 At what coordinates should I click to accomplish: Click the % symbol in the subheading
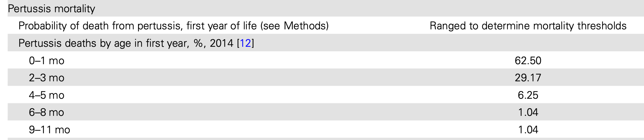point(198,43)
